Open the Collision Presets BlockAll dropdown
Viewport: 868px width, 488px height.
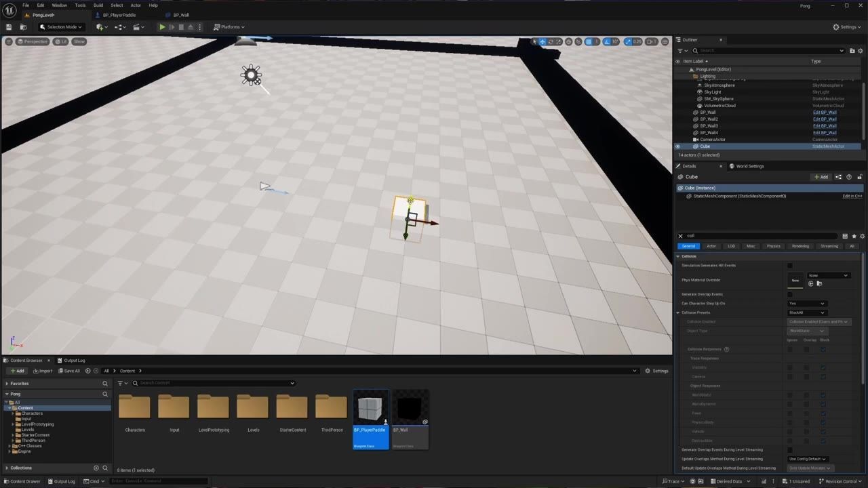806,312
